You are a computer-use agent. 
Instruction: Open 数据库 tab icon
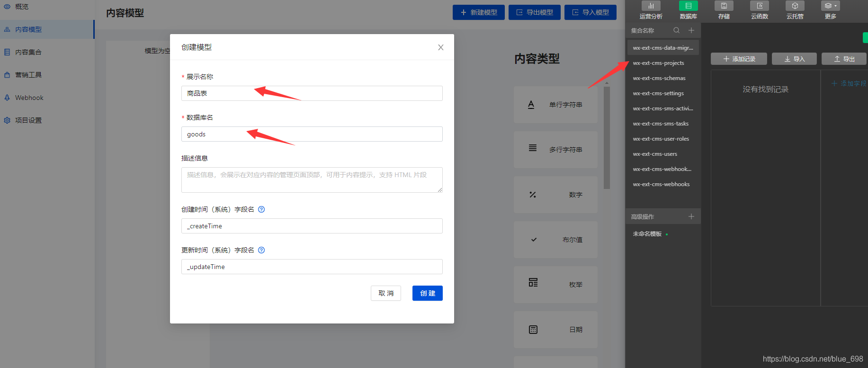pyautogui.click(x=688, y=6)
